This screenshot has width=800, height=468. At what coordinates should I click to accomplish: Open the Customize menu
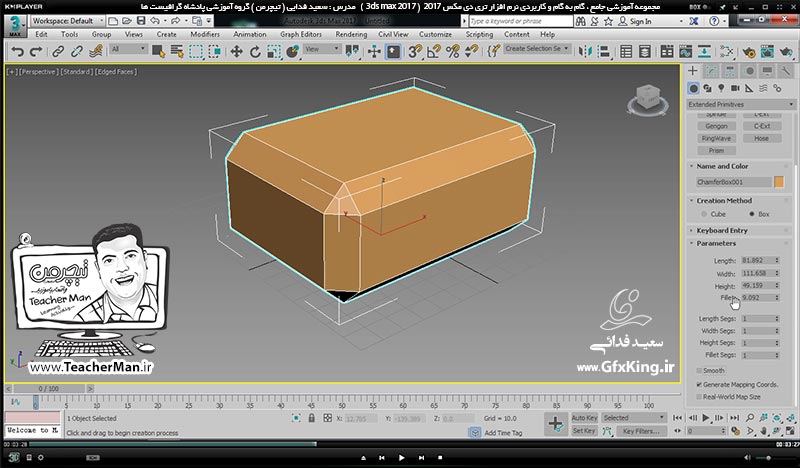(x=435, y=34)
